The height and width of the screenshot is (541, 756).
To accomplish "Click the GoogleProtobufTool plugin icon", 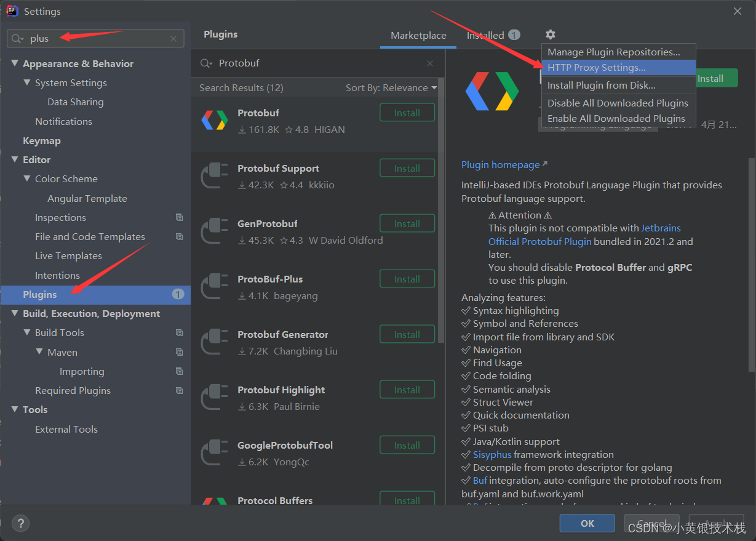I will 215,453.
